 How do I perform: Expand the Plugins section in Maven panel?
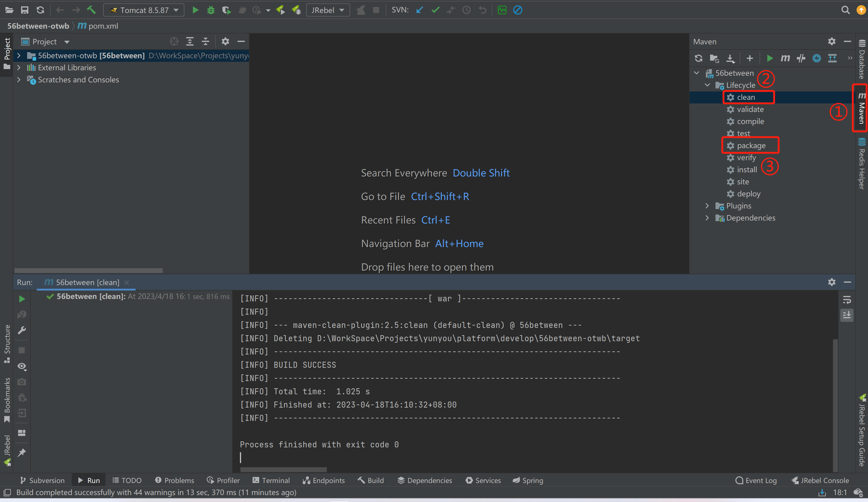click(707, 205)
